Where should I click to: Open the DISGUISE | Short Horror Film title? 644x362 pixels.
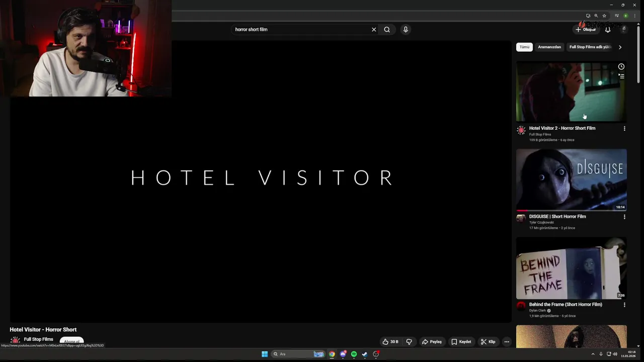[557, 217]
